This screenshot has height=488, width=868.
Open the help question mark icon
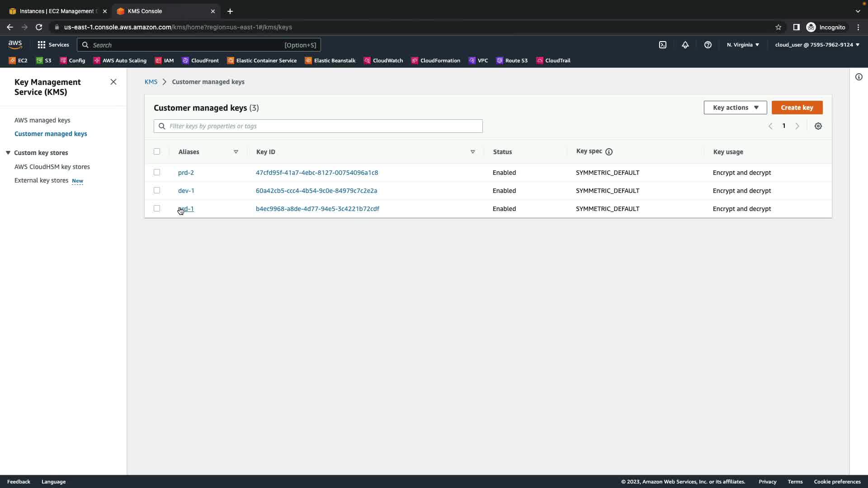click(708, 45)
